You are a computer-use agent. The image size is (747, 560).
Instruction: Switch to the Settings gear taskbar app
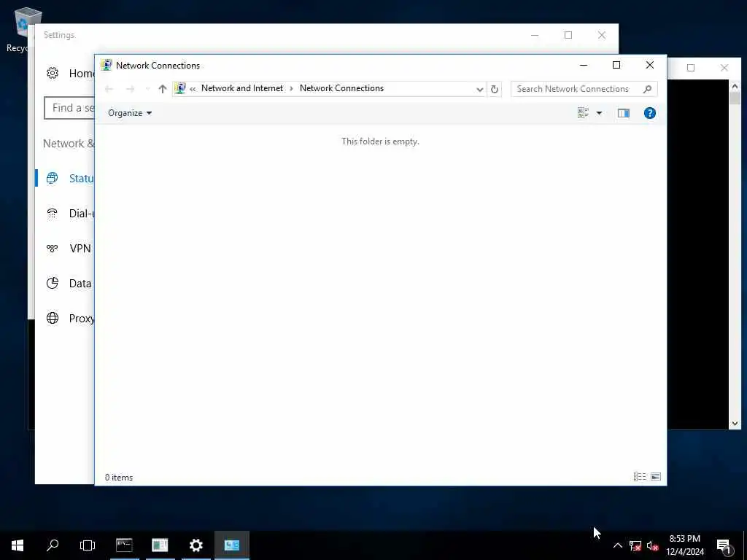click(x=196, y=545)
